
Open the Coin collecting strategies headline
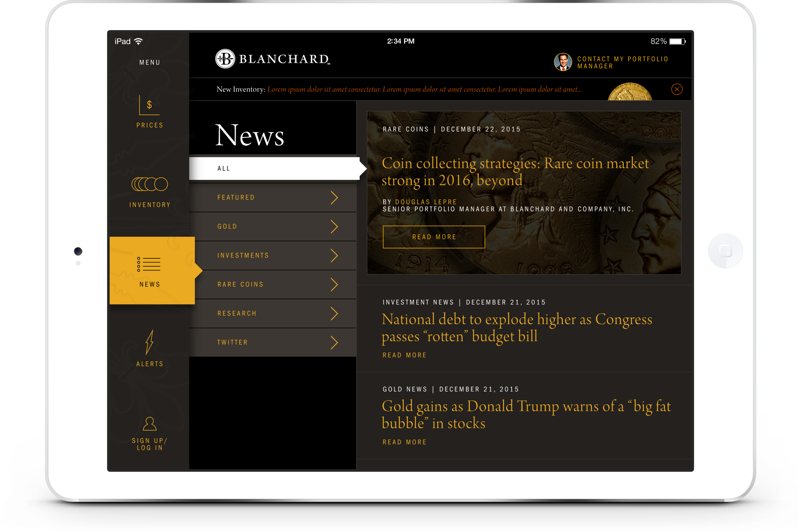(x=515, y=172)
